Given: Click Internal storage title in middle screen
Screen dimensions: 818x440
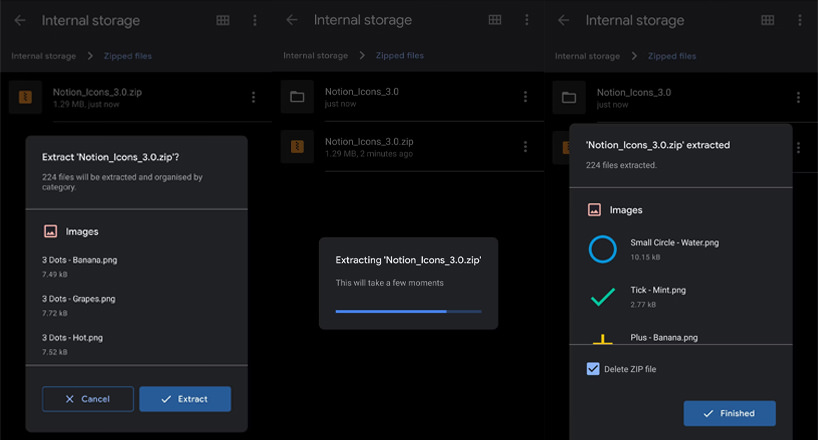Looking at the screenshot, I should 363,20.
